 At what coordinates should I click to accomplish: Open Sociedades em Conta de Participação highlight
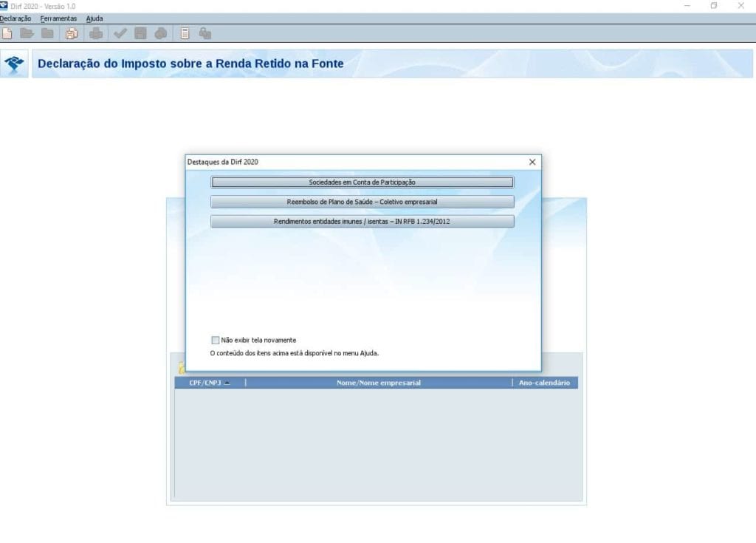[362, 182]
